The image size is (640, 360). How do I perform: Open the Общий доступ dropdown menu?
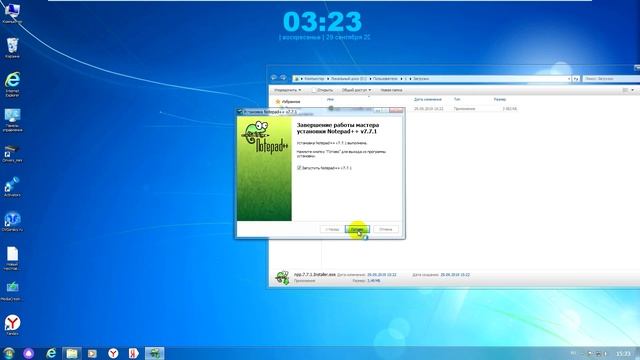[x=356, y=90]
